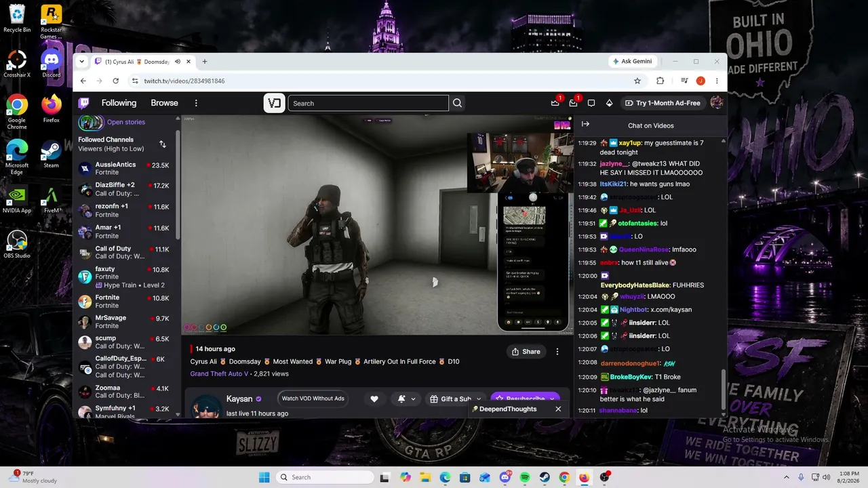This screenshot has width=868, height=488.
Task: Open Spotify from the taskbar
Action: pos(525,477)
